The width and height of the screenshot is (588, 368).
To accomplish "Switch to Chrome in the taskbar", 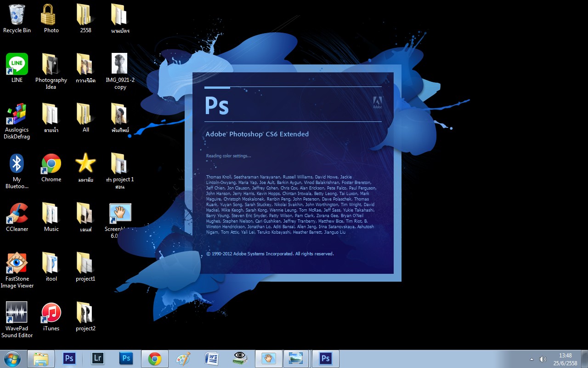I will (x=154, y=359).
